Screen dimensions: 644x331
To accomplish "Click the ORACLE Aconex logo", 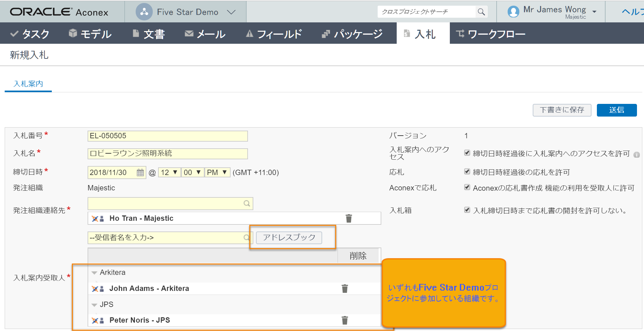I will tap(59, 12).
